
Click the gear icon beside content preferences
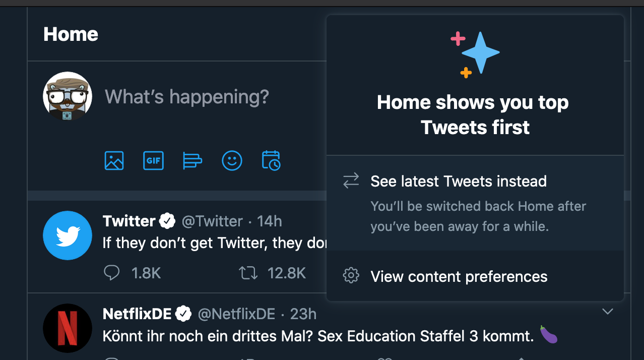(351, 276)
